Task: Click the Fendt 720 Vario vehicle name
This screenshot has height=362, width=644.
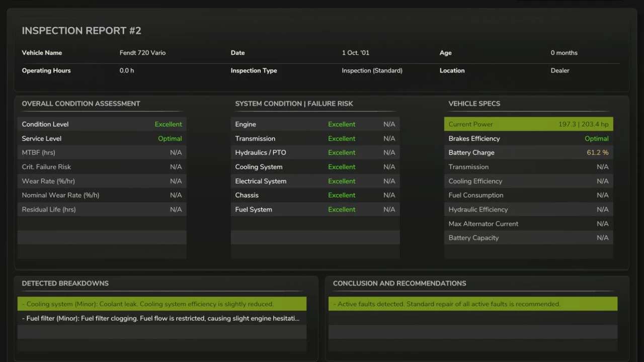Action: [x=142, y=53]
